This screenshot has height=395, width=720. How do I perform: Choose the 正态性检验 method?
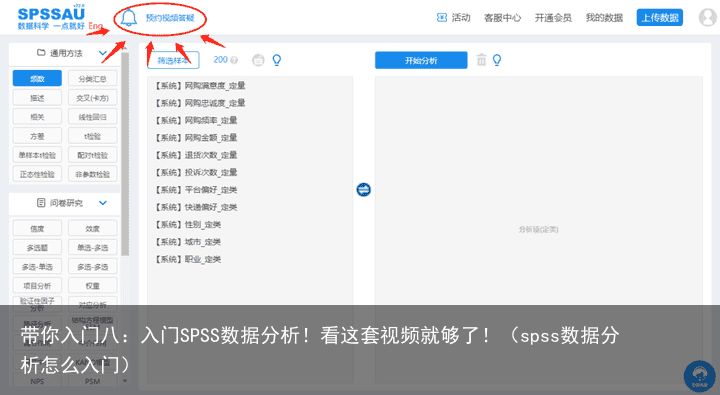37,174
